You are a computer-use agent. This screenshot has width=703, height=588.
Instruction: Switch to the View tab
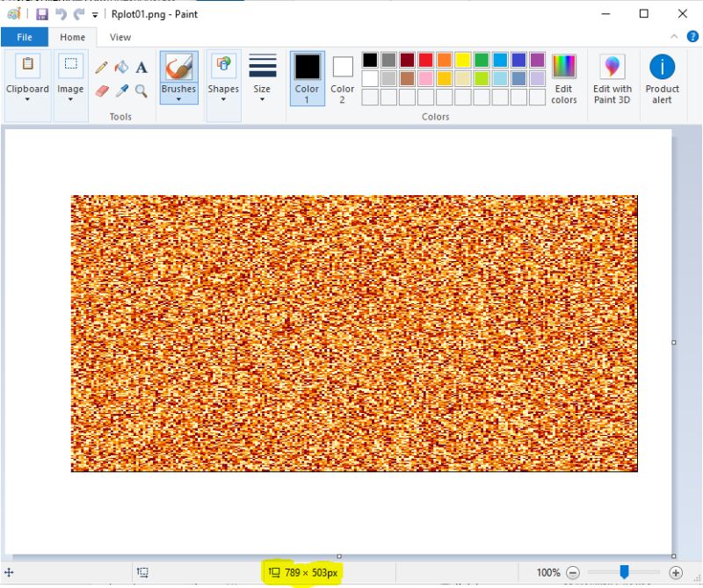120,37
